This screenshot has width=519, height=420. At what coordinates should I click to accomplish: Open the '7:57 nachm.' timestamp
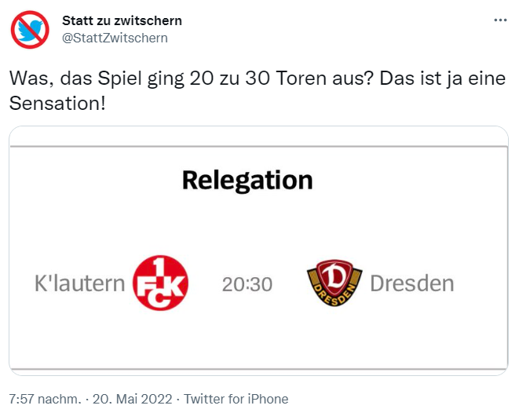[x=44, y=399]
